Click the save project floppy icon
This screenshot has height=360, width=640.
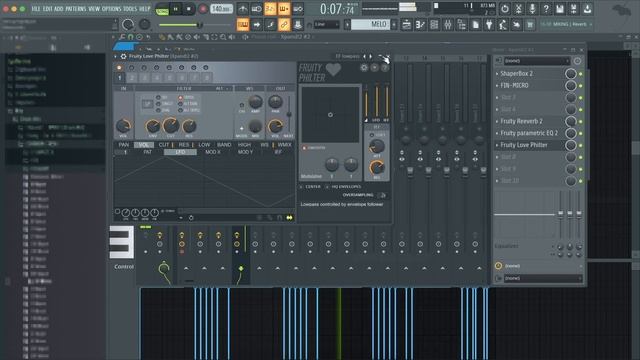tap(560, 9)
